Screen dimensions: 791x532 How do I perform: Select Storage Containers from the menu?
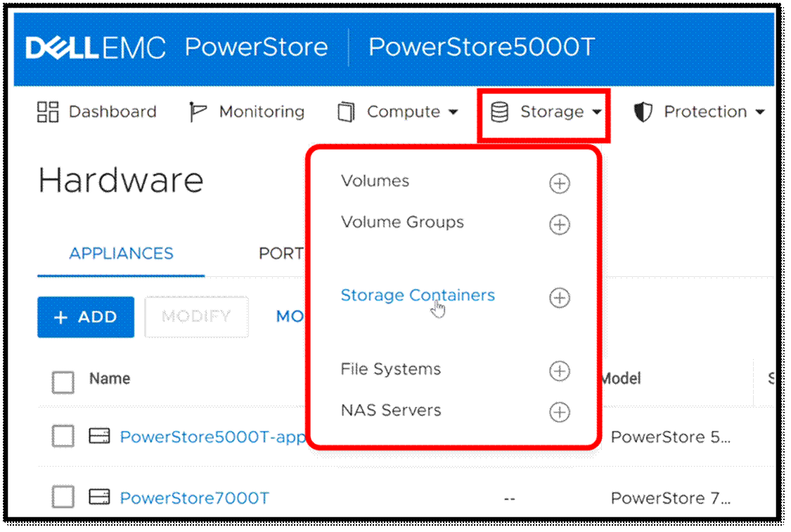tap(418, 296)
